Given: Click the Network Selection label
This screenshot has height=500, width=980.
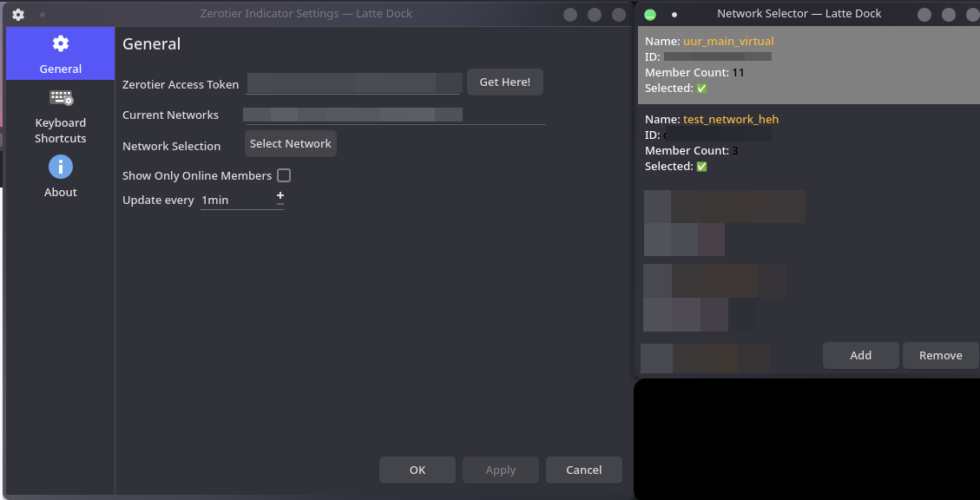Looking at the screenshot, I should pos(171,146).
